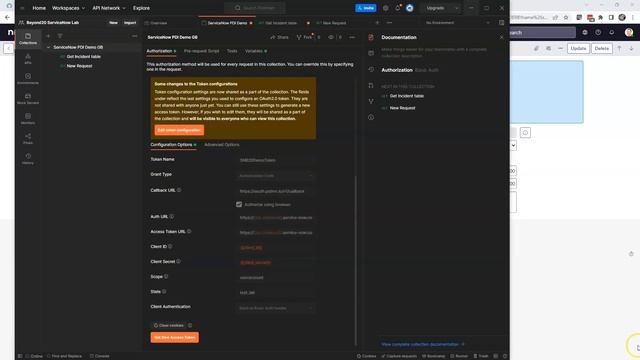
Task: Open the Flows sidebar panel
Action: (28, 138)
